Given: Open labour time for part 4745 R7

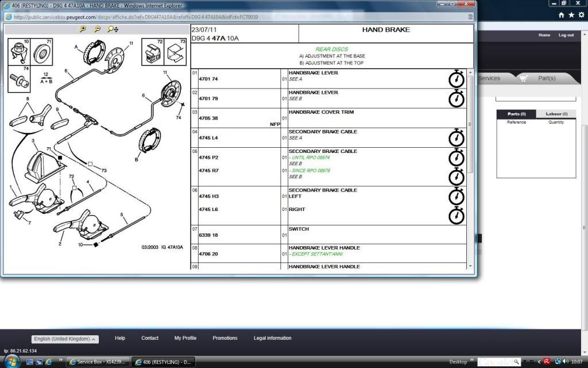Looking at the screenshot, I should [x=457, y=177].
